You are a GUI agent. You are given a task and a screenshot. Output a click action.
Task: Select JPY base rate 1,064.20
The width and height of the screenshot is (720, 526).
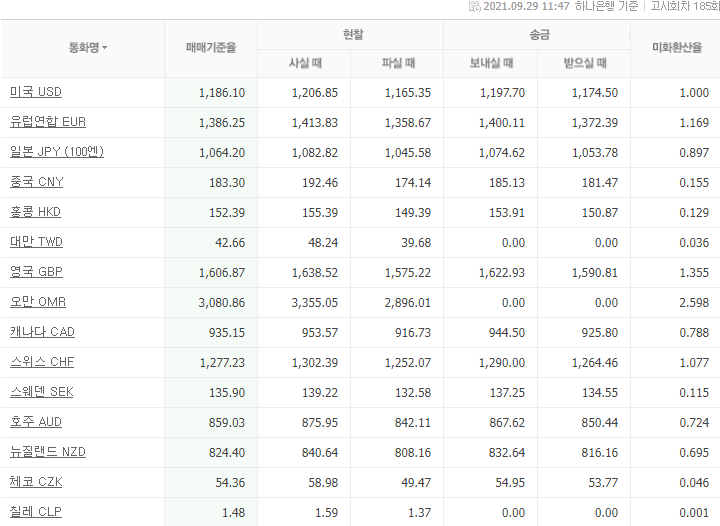point(222,153)
